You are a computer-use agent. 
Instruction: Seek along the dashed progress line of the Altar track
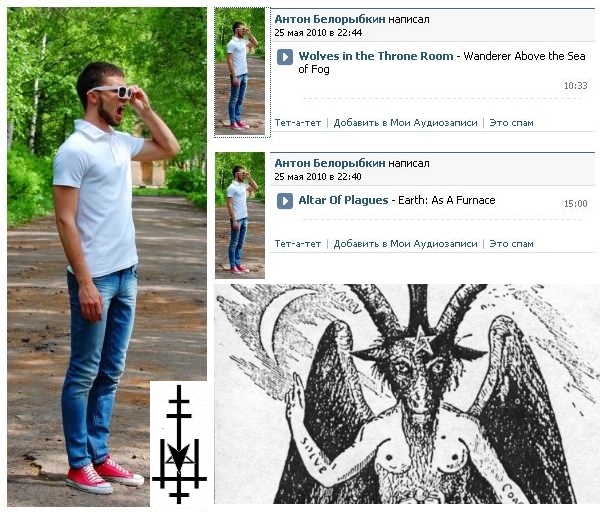coord(442,219)
